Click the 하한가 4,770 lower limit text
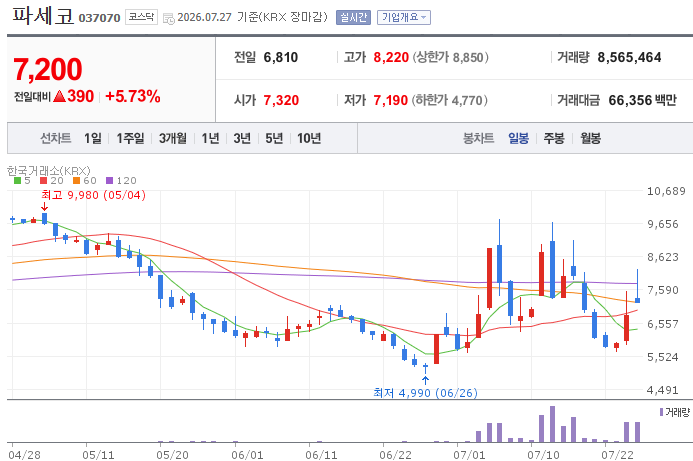The width and height of the screenshot is (693, 461). pyautogui.click(x=449, y=100)
